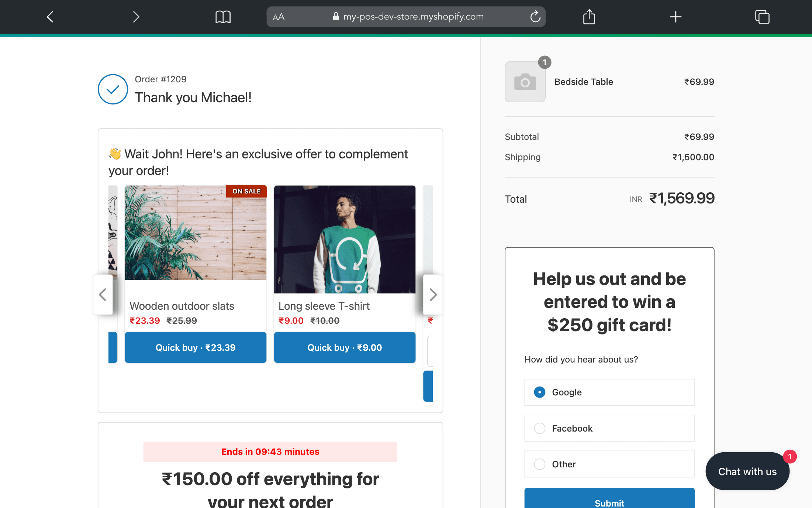Viewport: 812px width, 508px height.
Task: Reload the current page
Action: point(535,17)
